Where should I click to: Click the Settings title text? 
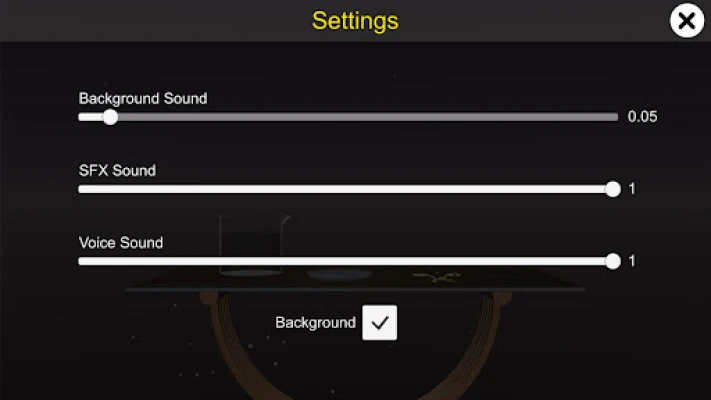point(355,20)
